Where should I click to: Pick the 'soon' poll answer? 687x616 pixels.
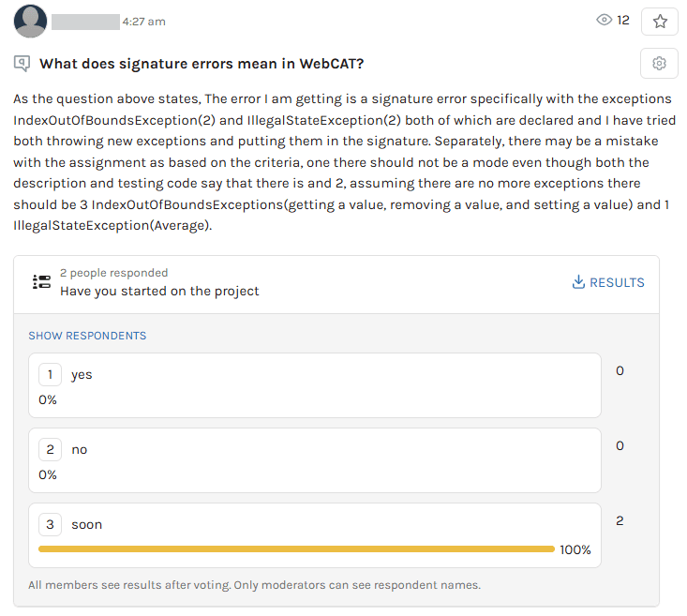click(x=87, y=525)
